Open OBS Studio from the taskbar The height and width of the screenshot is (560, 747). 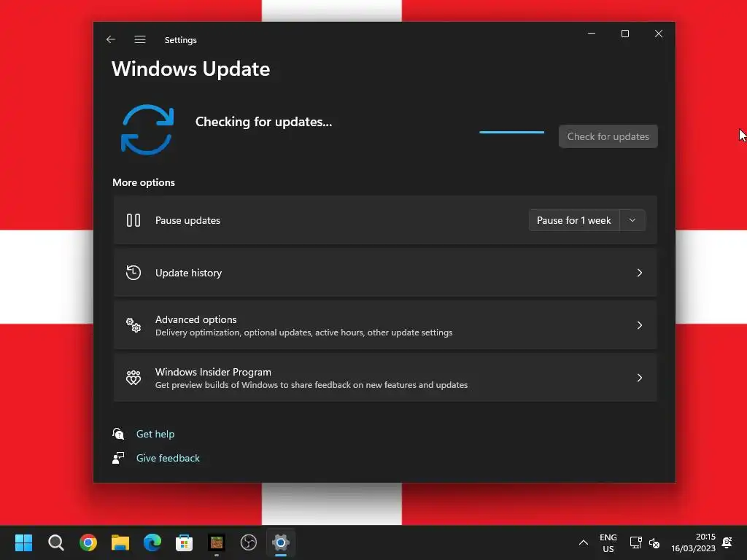tap(248, 542)
